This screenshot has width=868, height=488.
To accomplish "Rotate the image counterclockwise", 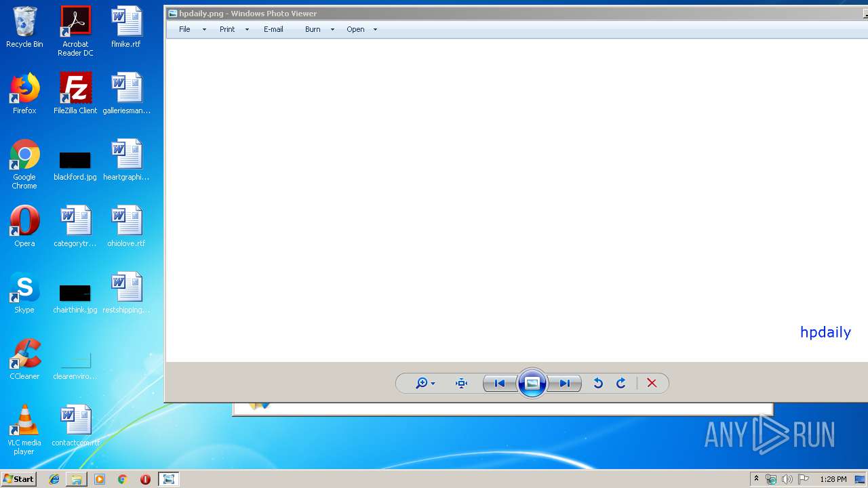I will 598,384.
